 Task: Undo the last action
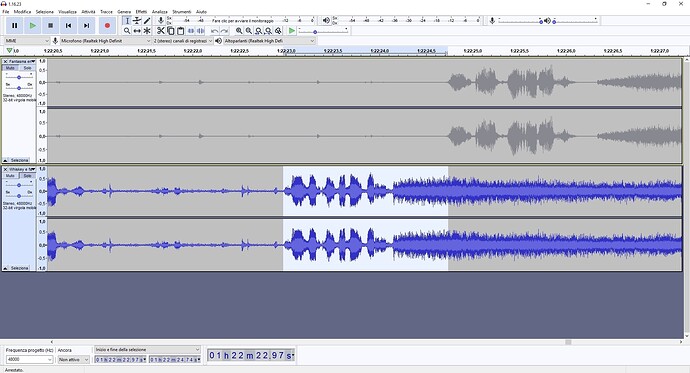pos(214,31)
